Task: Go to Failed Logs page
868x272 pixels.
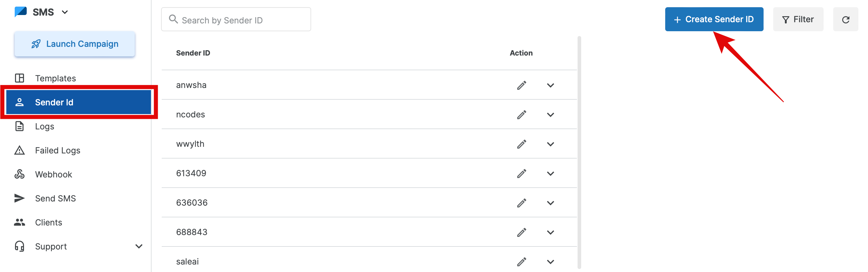Action: click(57, 150)
